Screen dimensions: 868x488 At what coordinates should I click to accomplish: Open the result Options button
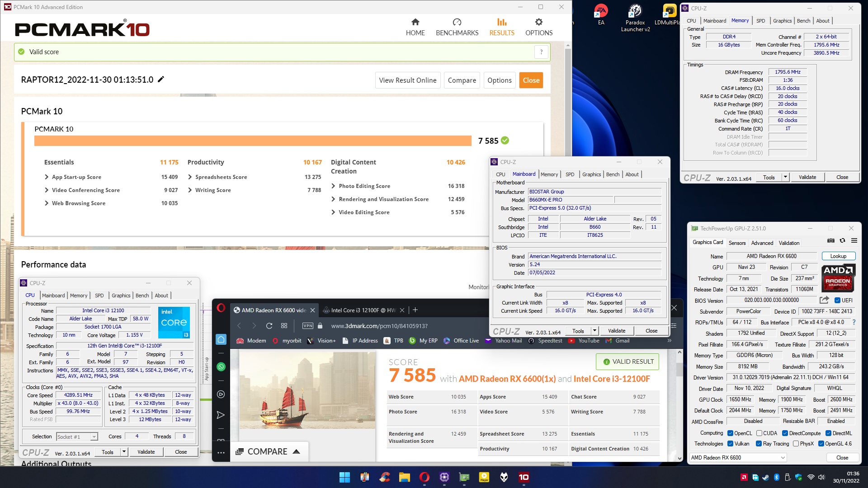[x=500, y=80]
